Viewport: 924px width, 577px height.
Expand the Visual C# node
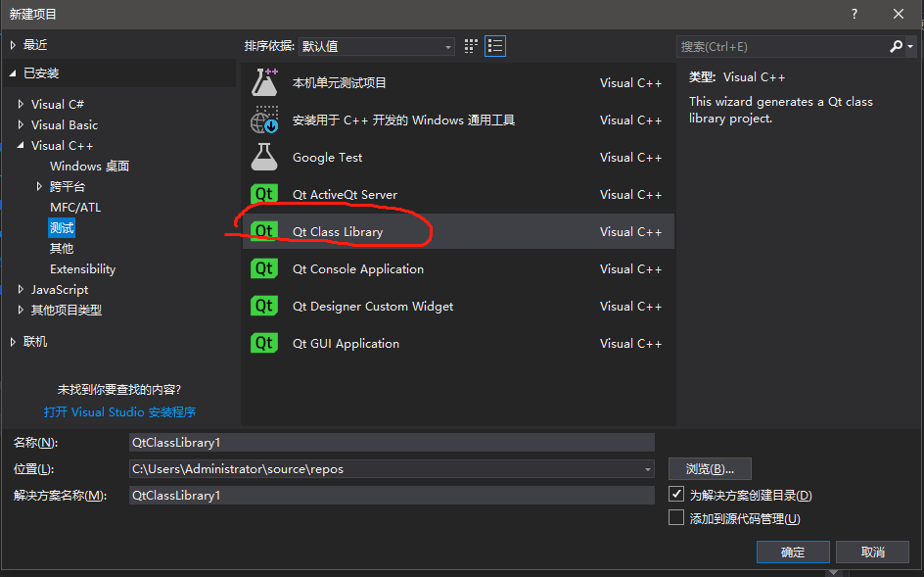tap(21, 104)
